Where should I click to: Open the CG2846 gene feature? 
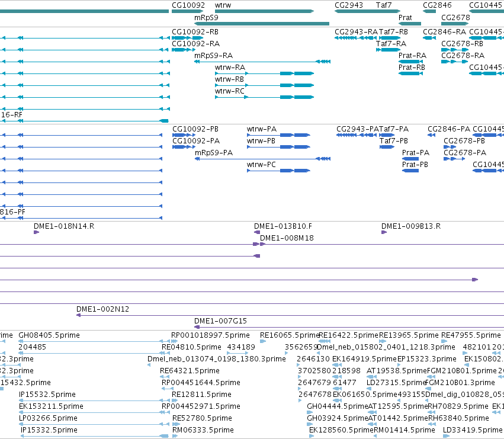tap(429, 11)
